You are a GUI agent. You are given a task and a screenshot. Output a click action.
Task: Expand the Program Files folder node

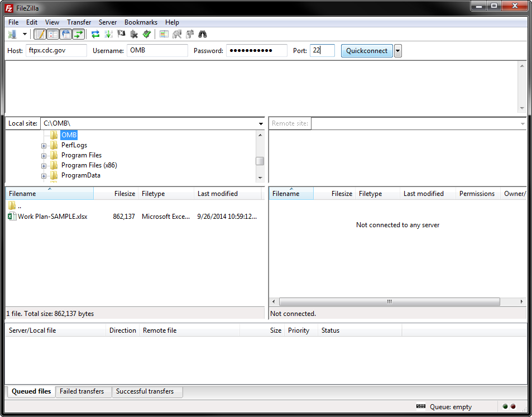(44, 156)
